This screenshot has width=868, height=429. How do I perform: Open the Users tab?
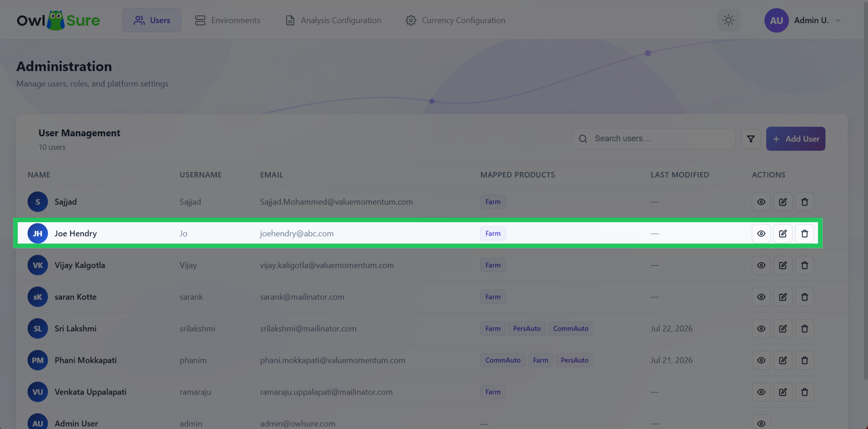coord(152,20)
